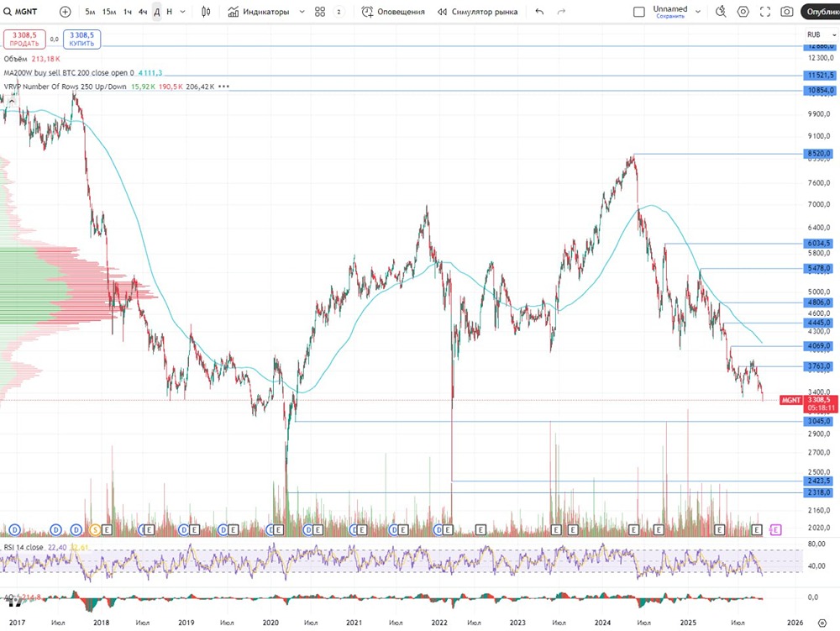840x631 pixels.
Task: Select the 5м timeframe
Action: (90, 11)
